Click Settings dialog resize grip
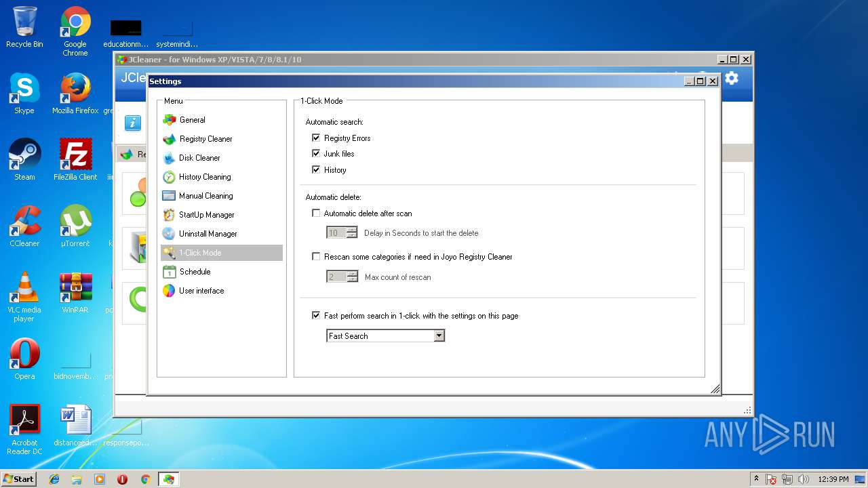Viewport: 868px width, 488px height. (715, 389)
